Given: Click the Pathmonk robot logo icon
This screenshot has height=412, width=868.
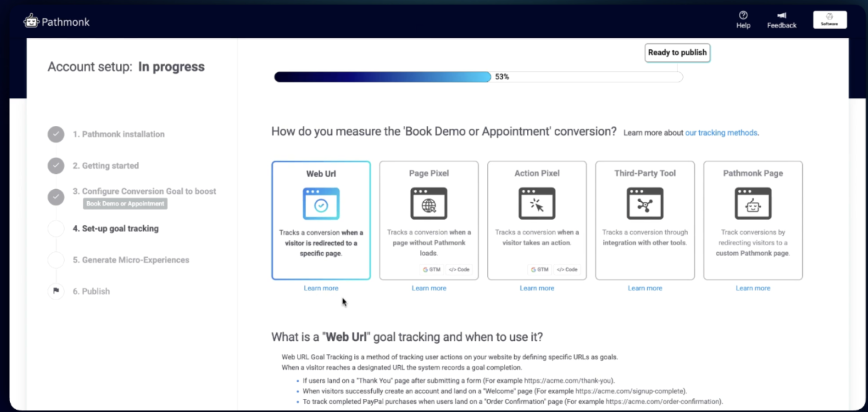Looking at the screenshot, I should point(31,21).
